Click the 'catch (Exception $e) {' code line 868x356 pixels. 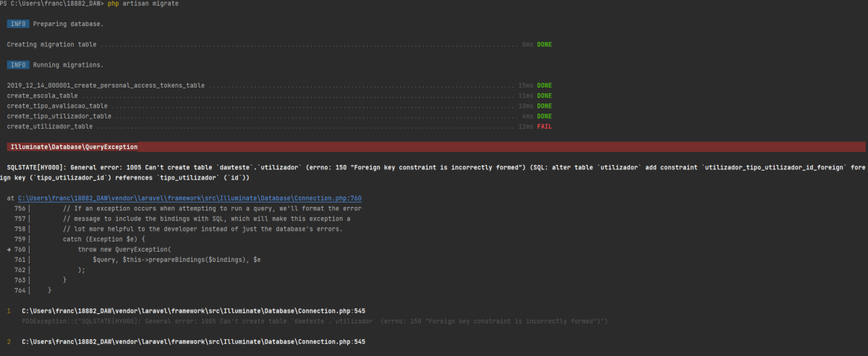click(x=104, y=239)
